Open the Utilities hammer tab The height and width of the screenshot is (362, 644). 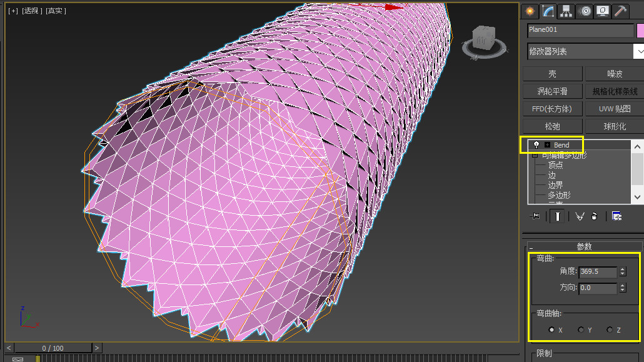[x=621, y=11]
